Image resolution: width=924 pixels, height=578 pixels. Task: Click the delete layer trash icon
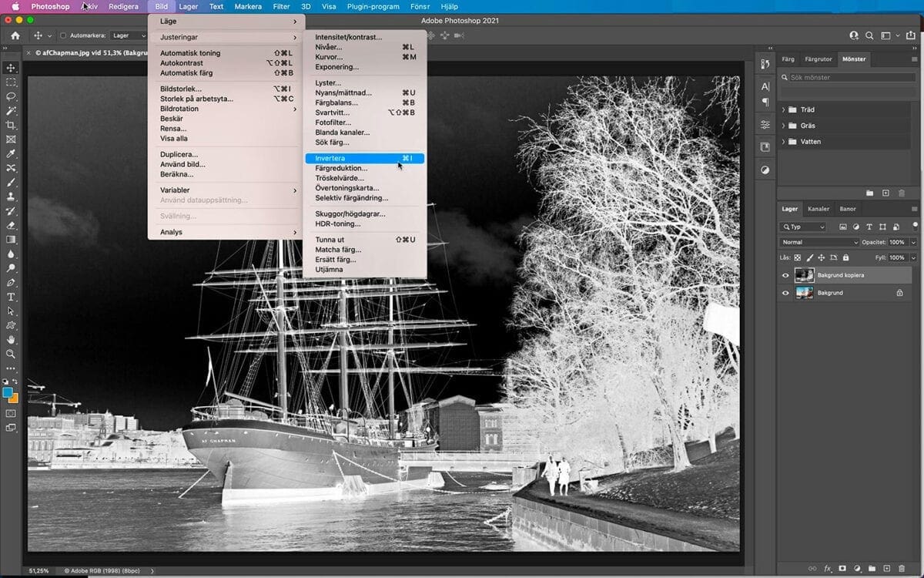coord(902,569)
